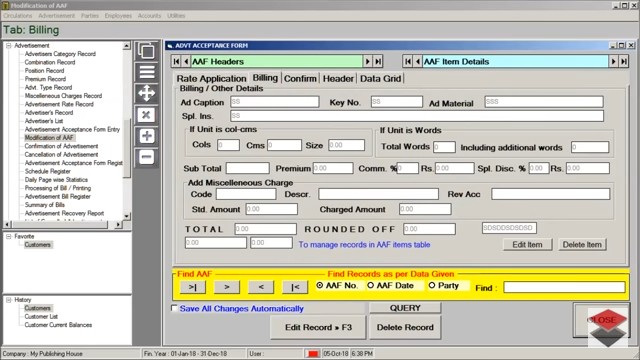Click the plus icon in vertical toolbar
Screen dimensions: 640x360
[x=147, y=136]
